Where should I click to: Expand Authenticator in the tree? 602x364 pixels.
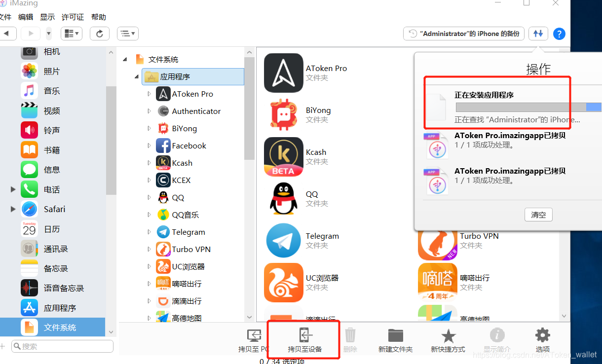pos(149,111)
